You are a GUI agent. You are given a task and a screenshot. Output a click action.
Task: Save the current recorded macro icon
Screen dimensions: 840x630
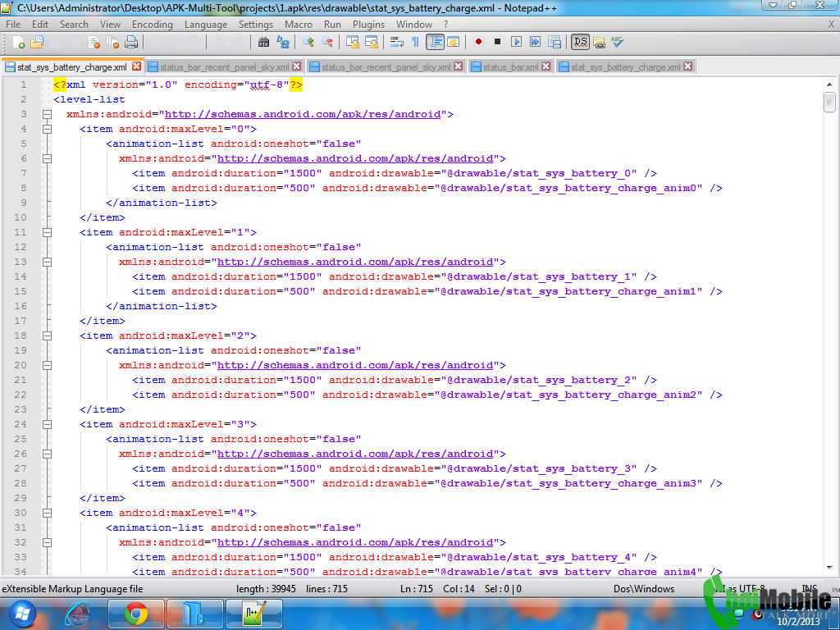tap(555, 42)
